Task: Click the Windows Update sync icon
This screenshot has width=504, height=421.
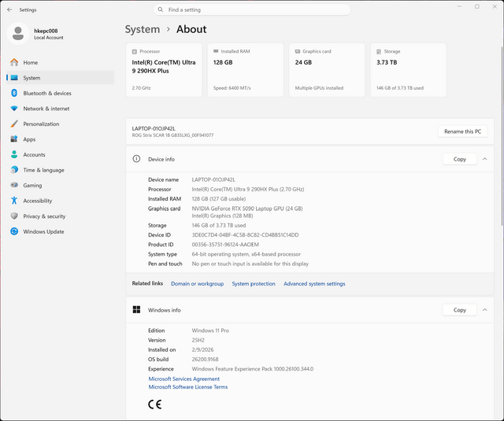Action: [14, 231]
